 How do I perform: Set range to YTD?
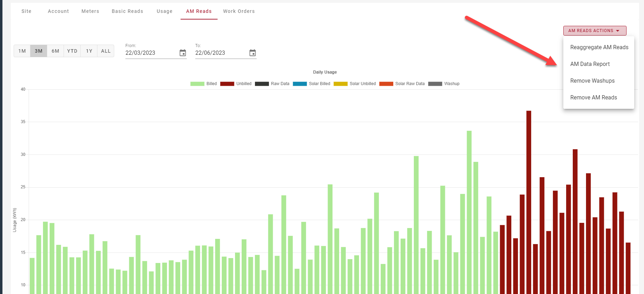click(72, 51)
